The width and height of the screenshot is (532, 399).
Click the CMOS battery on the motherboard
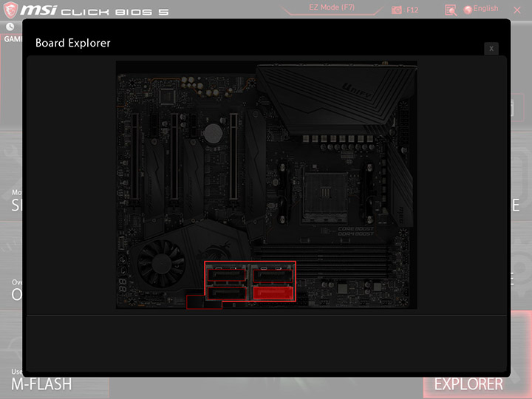tap(213, 133)
